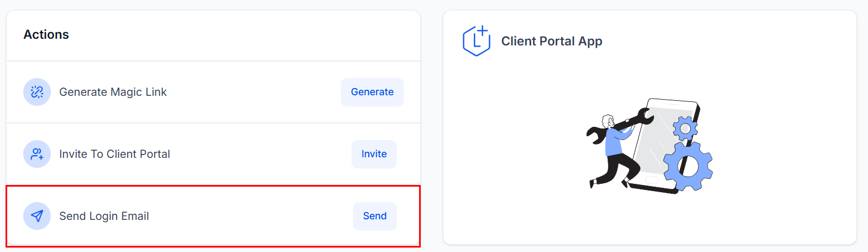Click the invite user-plus icon
The image size is (868, 252).
coord(37,154)
